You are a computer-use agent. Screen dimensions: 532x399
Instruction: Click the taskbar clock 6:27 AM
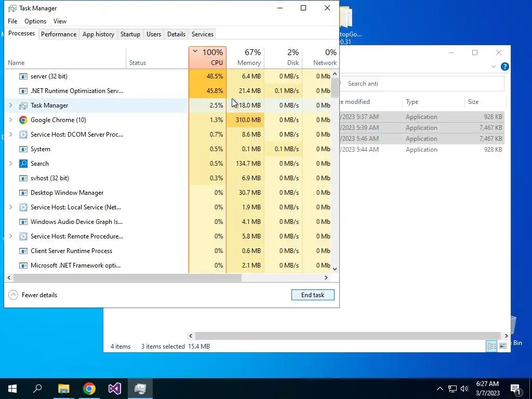click(487, 384)
